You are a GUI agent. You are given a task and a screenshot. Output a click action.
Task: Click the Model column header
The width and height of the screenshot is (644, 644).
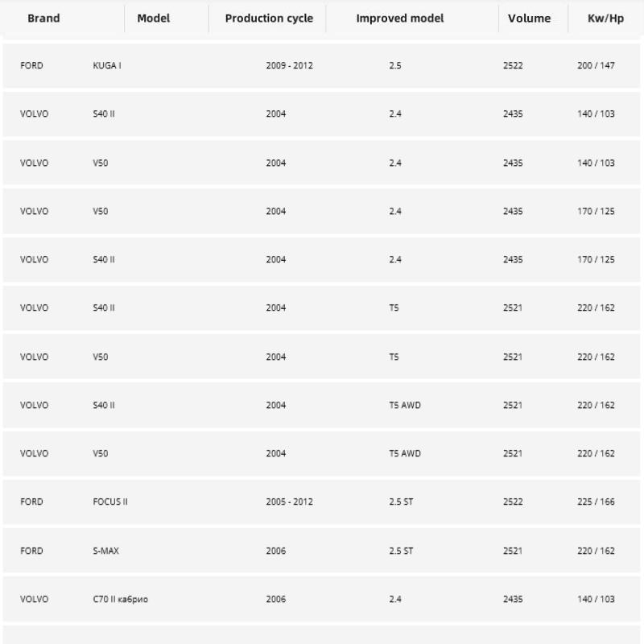(x=153, y=19)
